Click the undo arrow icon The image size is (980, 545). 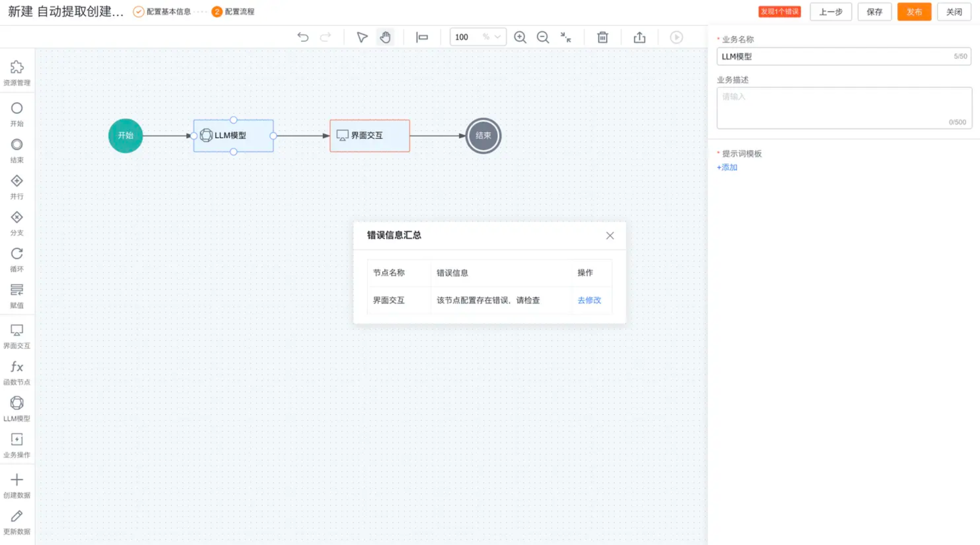click(x=303, y=37)
